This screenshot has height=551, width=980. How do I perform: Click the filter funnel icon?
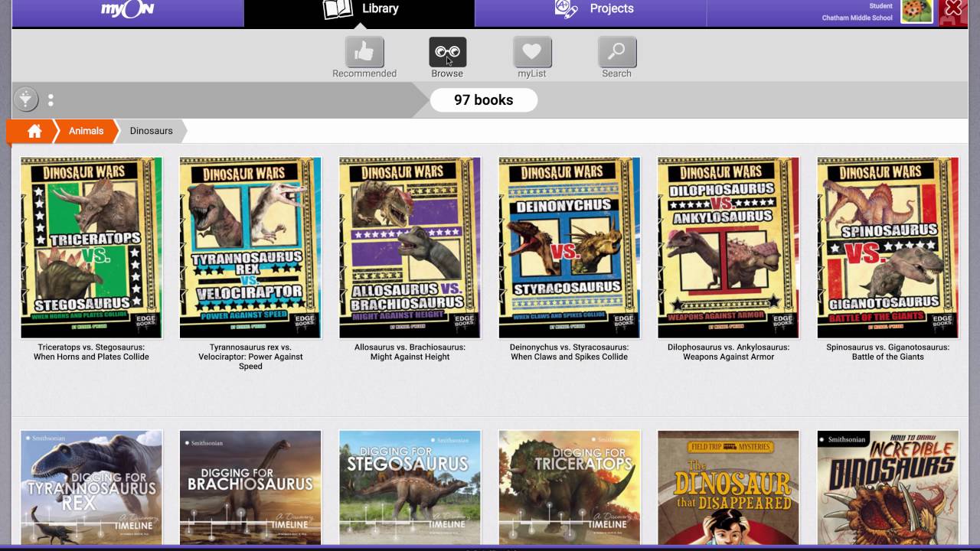pos(25,99)
